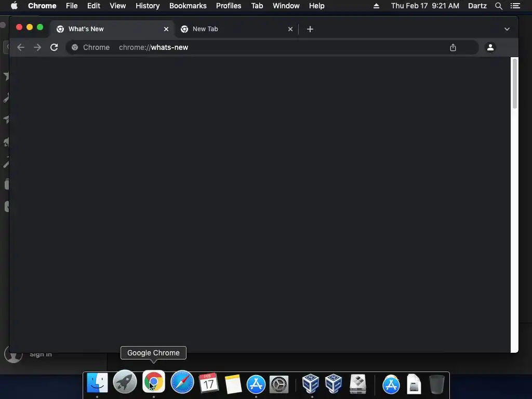Open the History menu
This screenshot has width=532, height=399.
click(x=148, y=6)
